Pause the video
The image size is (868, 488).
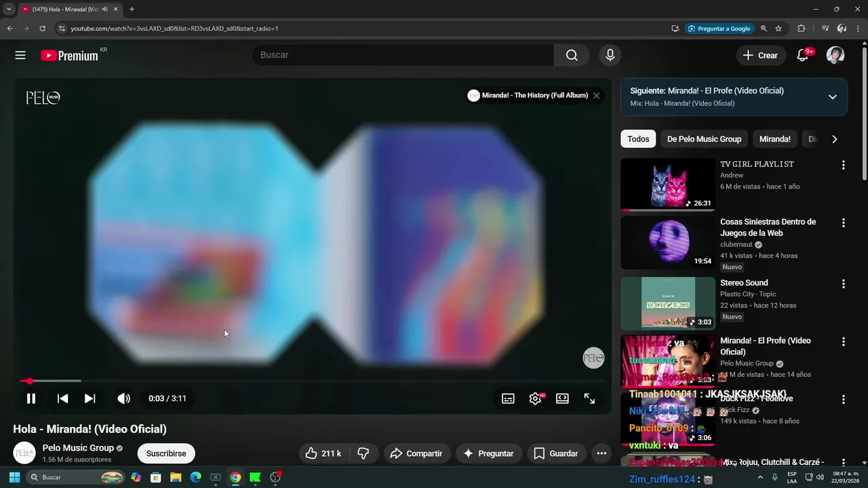coord(31,399)
